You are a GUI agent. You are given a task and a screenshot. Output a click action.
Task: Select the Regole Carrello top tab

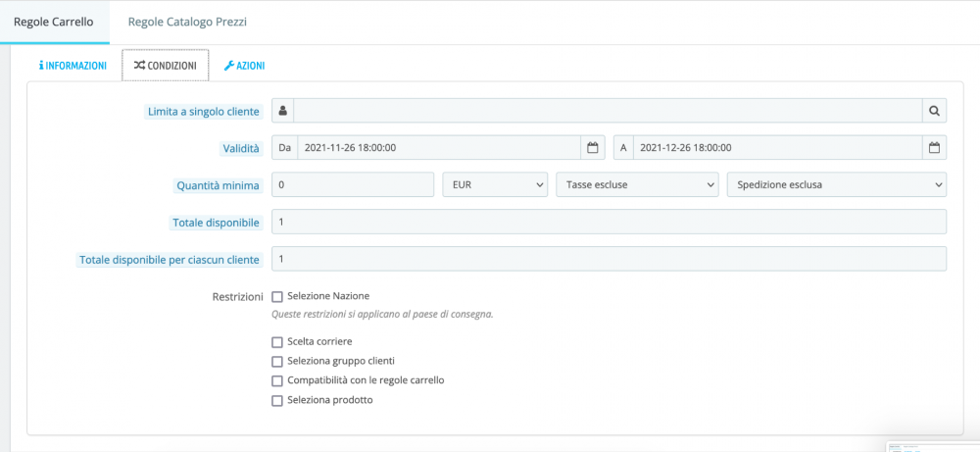pos(54,22)
